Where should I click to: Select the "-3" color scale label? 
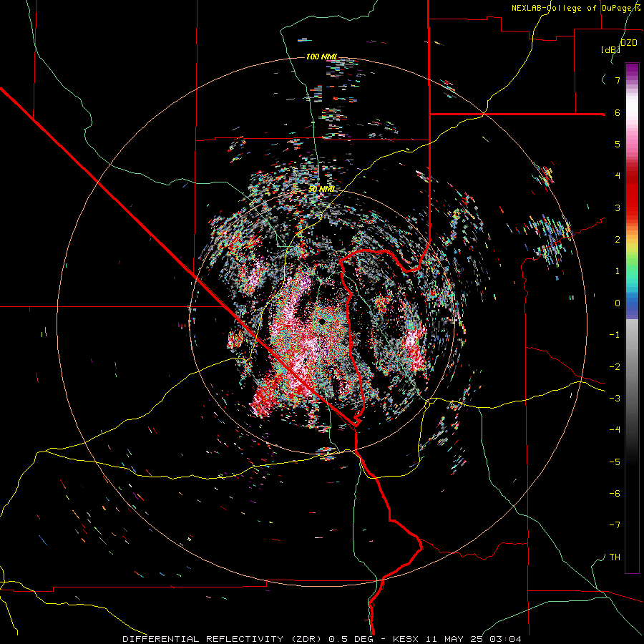pyautogui.click(x=615, y=398)
